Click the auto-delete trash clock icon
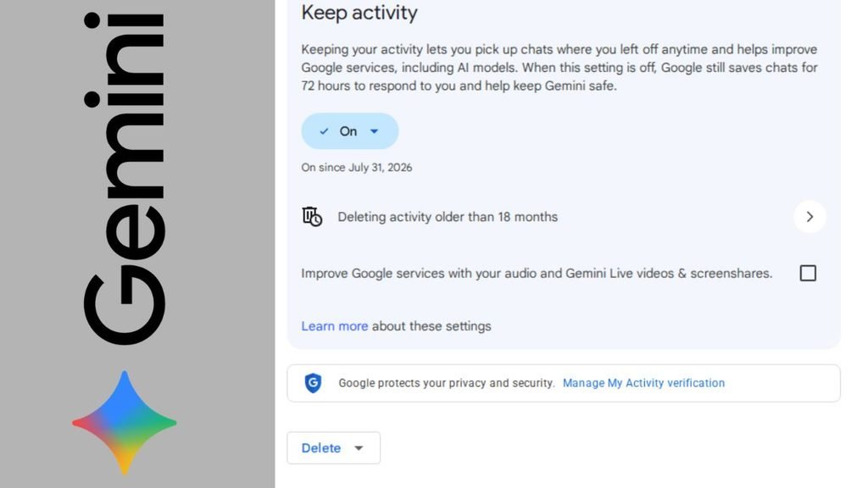This screenshot has height=488, width=868. [x=312, y=216]
